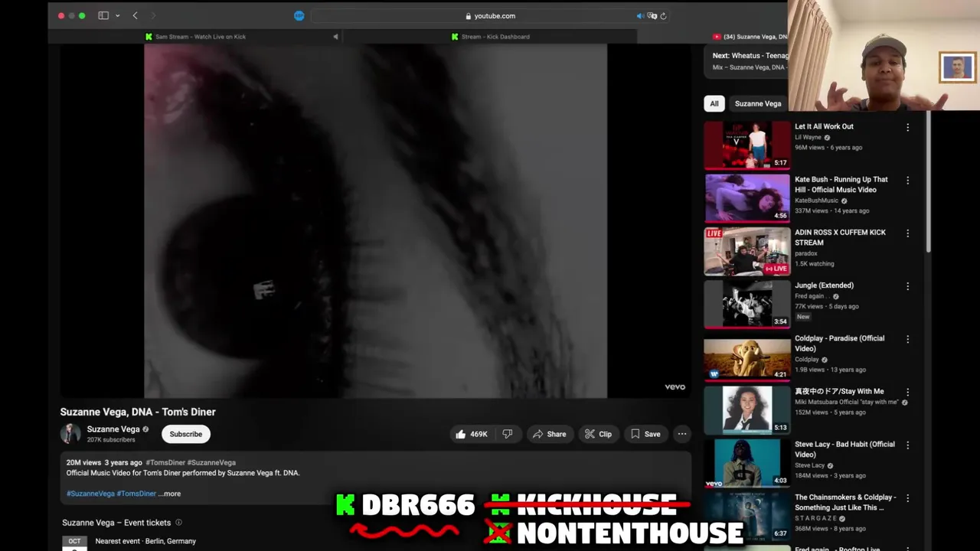Image resolution: width=980 pixels, height=551 pixels.
Task: Open options menu for Kate Bush Running Up That Hill
Action: (x=908, y=181)
